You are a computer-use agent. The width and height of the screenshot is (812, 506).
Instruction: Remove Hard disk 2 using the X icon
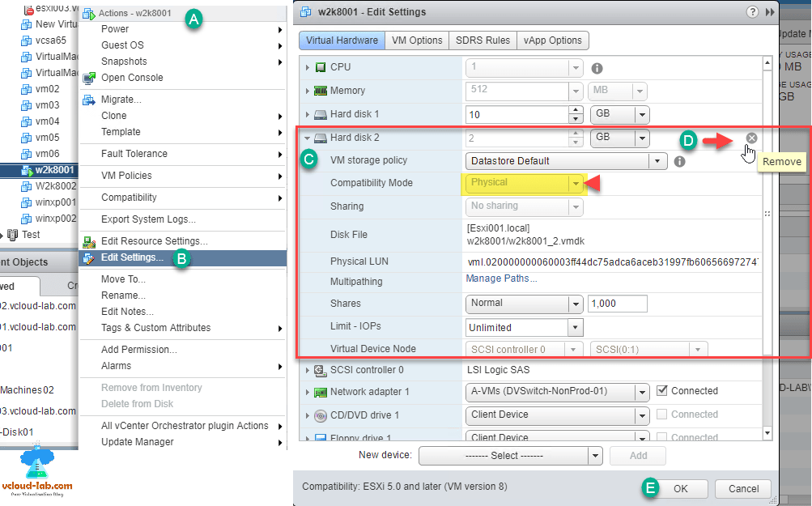(750, 138)
